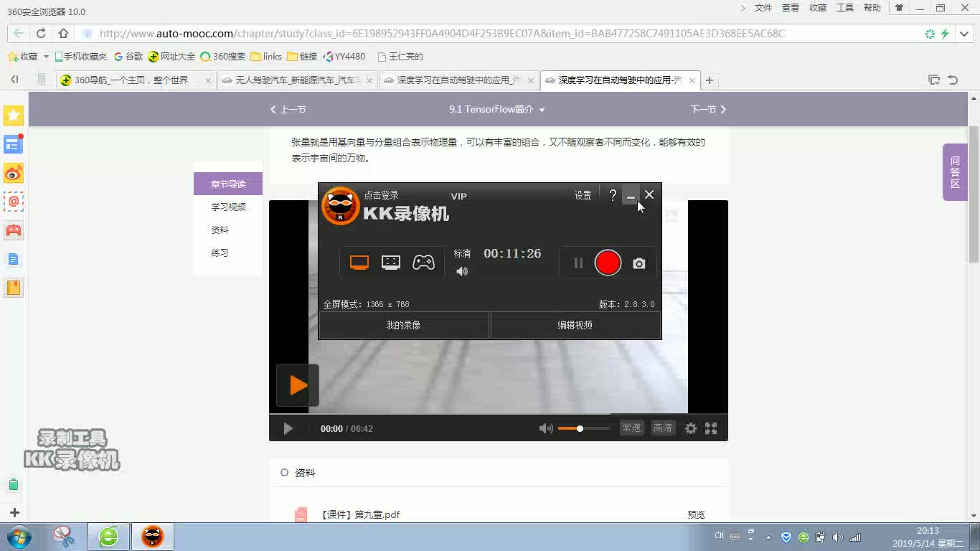Screen dimensions: 980x551
Task: Click the address bar URL field
Action: pos(442,33)
